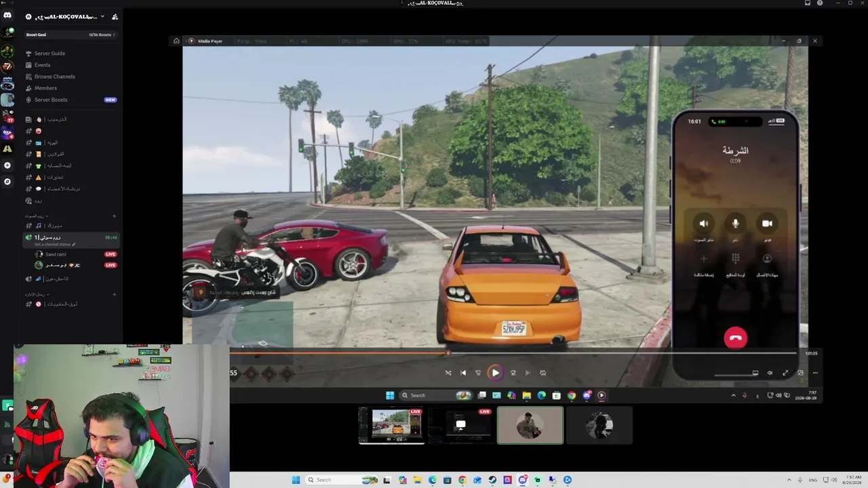Toggle repeat in Media Player
The width and height of the screenshot is (868, 488).
[x=542, y=373]
